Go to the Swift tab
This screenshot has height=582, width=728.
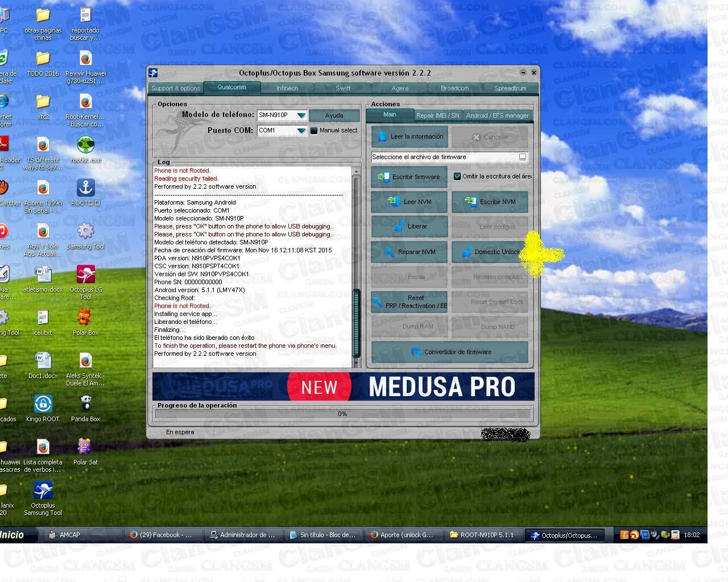point(343,88)
